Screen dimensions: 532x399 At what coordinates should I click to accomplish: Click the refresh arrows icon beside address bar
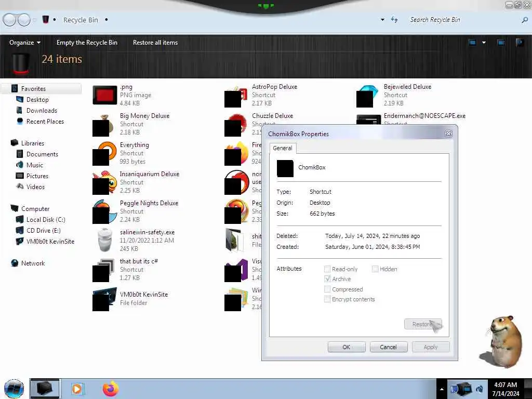tap(394, 19)
